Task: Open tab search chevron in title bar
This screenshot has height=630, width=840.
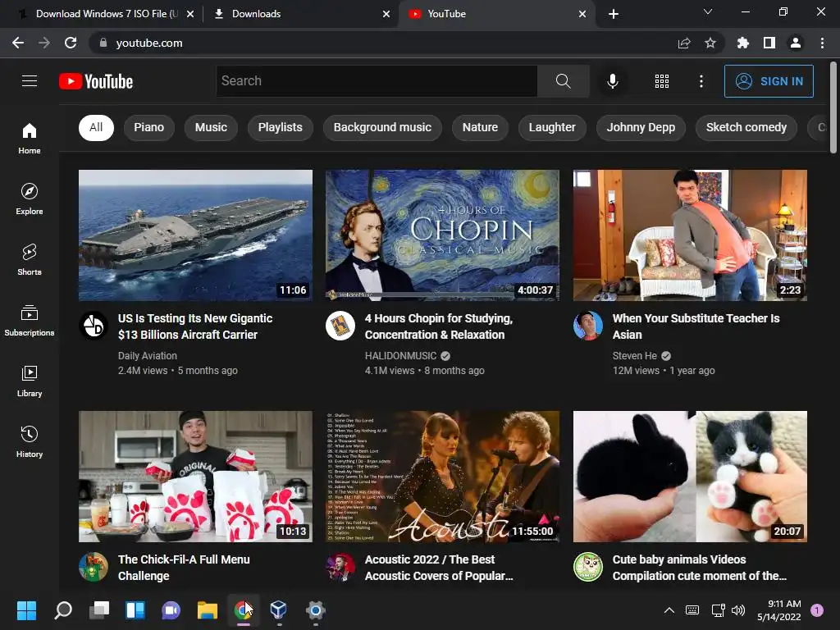Action: (x=708, y=11)
